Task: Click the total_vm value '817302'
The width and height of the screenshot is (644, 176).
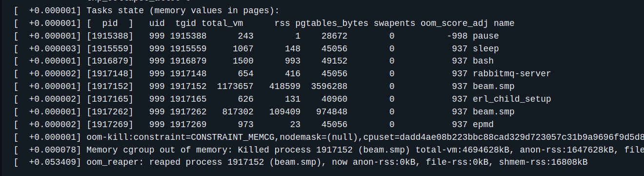Action: pyautogui.click(x=238, y=112)
